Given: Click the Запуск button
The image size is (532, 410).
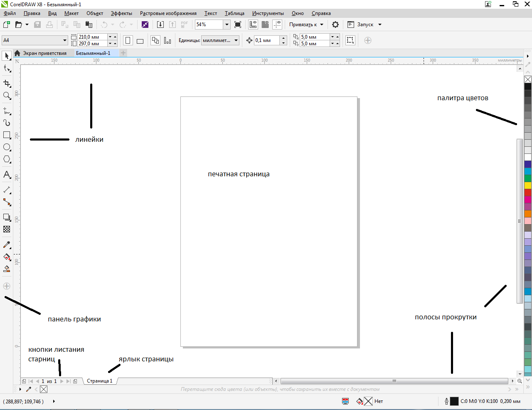Looking at the screenshot, I should pos(365,25).
